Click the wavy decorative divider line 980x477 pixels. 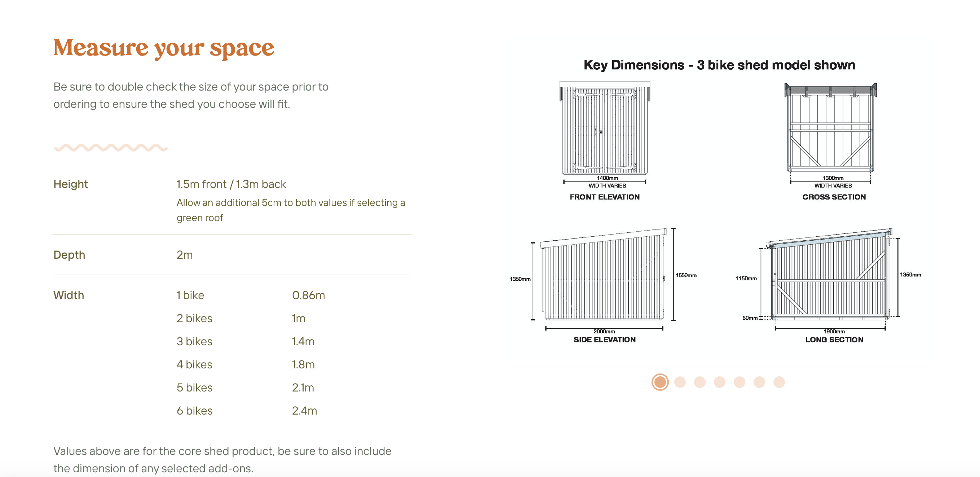click(111, 148)
